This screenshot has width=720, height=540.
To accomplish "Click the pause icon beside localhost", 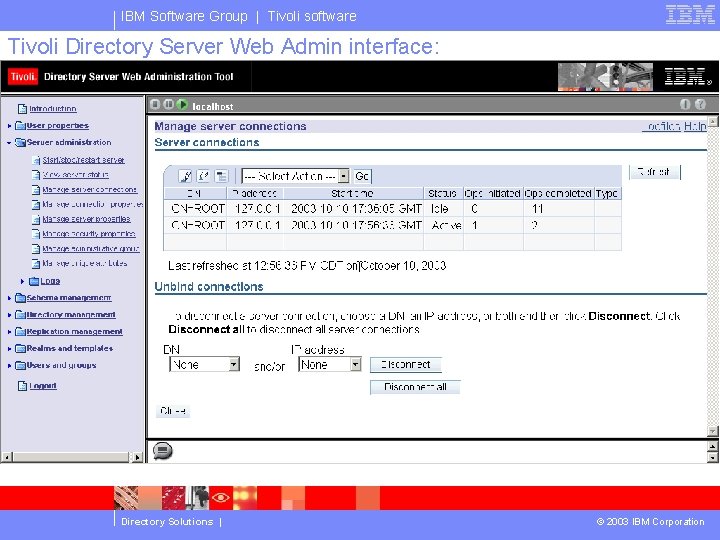I will (169, 105).
